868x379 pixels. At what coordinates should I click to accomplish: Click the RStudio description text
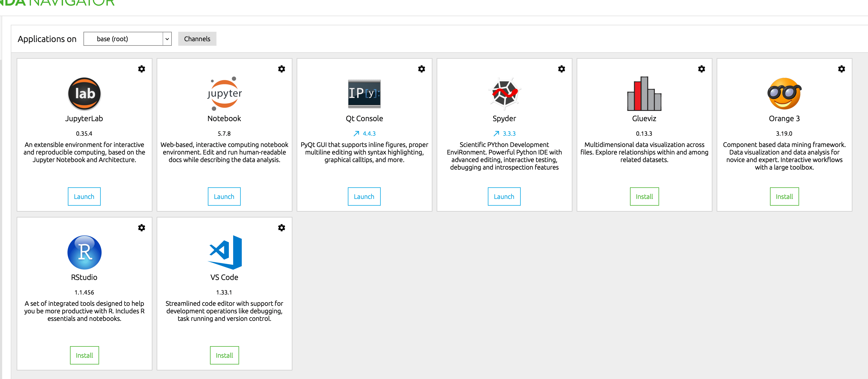pyautogui.click(x=84, y=311)
